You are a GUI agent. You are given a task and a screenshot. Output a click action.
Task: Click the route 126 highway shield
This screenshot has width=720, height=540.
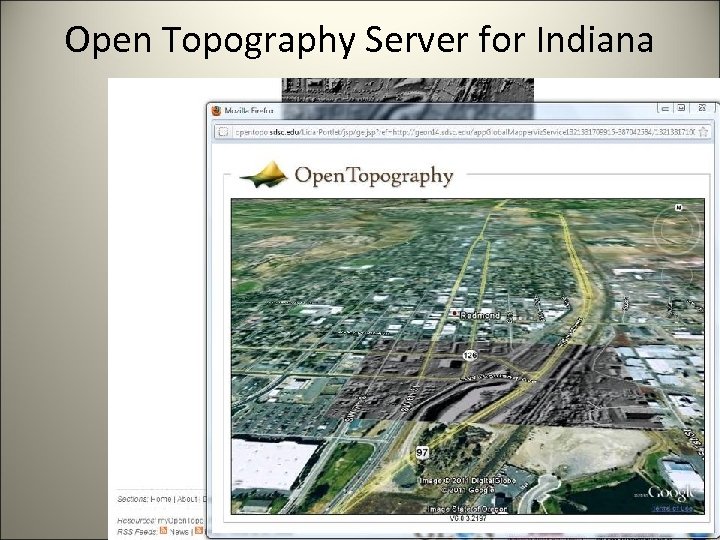[470, 355]
